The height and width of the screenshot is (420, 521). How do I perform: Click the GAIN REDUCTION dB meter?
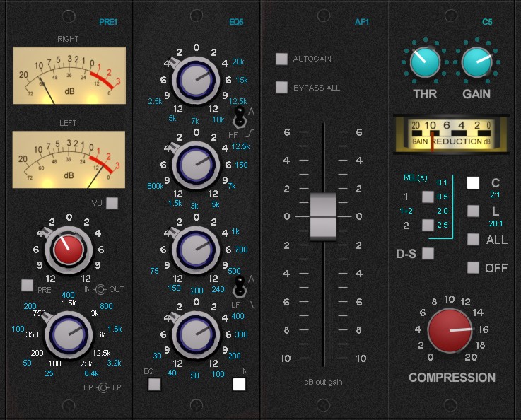451,134
